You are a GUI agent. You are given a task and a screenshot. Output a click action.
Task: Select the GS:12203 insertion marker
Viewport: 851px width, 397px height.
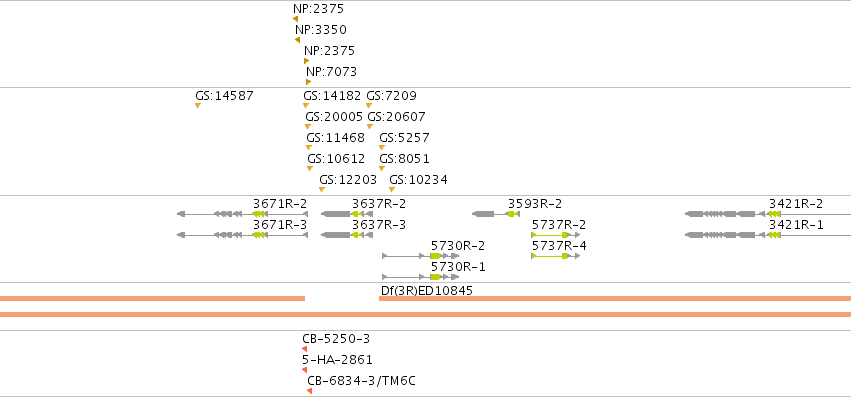(x=322, y=190)
